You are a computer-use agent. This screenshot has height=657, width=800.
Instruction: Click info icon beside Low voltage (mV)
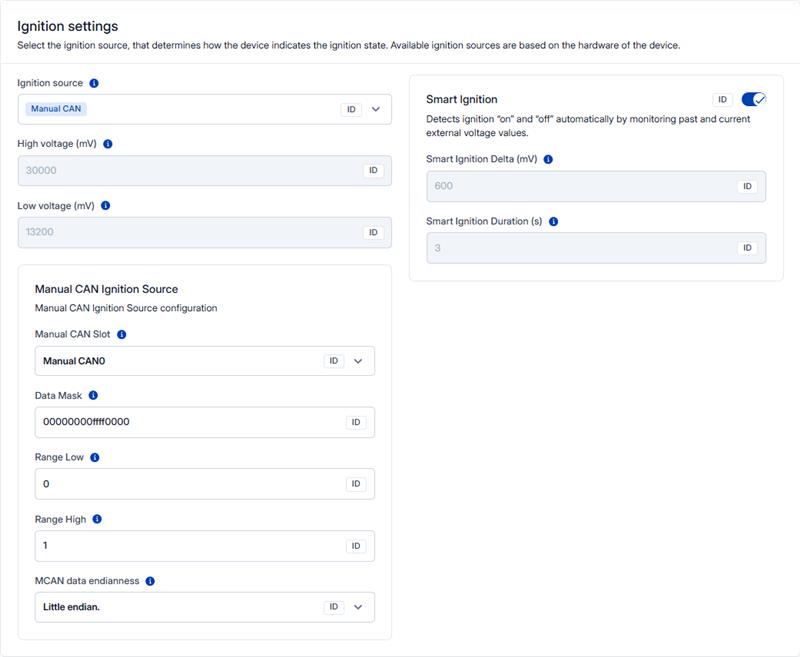(106, 206)
